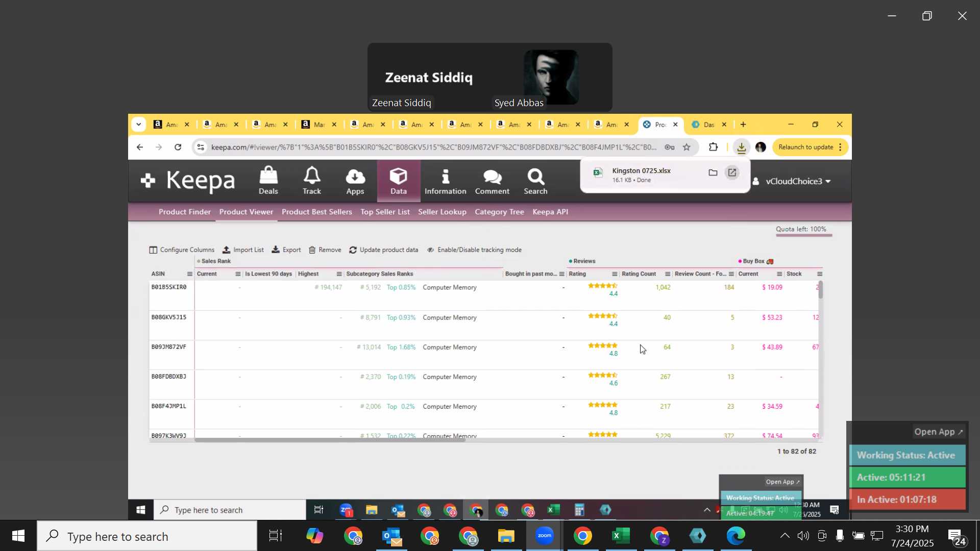Open Rating Count column menu

point(668,274)
